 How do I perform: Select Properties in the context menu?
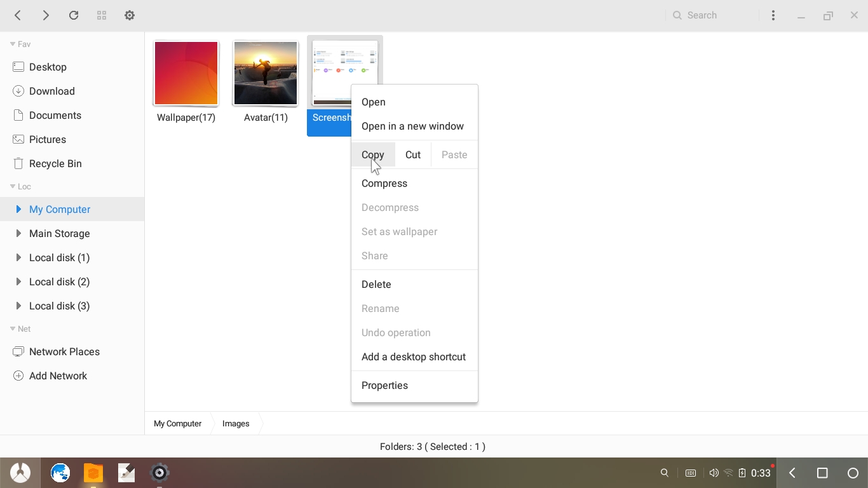coord(384,385)
